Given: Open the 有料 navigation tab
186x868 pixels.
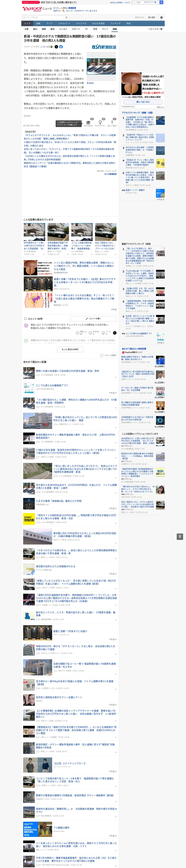Looking at the screenshot, I should coord(128,24).
